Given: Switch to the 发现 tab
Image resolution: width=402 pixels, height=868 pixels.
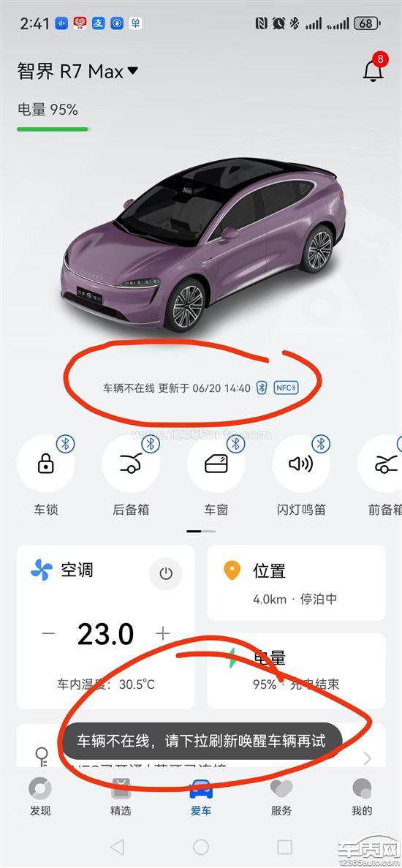Looking at the screenshot, I should (x=39, y=797).
